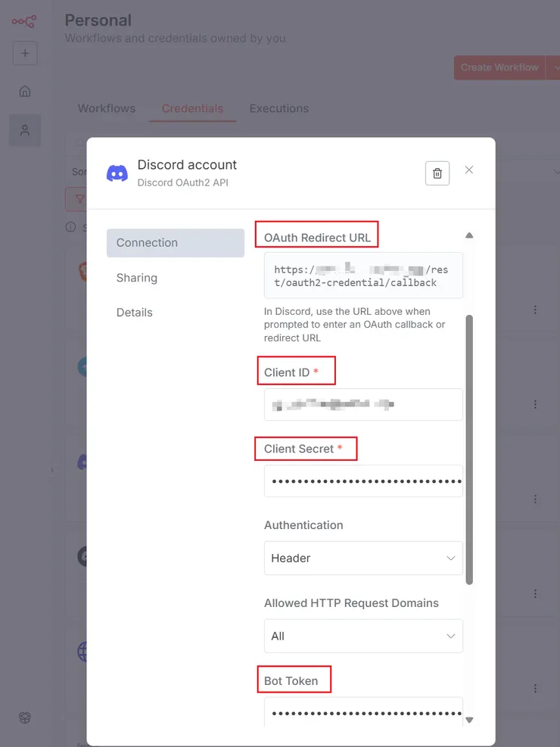Click the Discord logo in dialog header
Viewport: 560px width, 747px height.
[117, 173]
